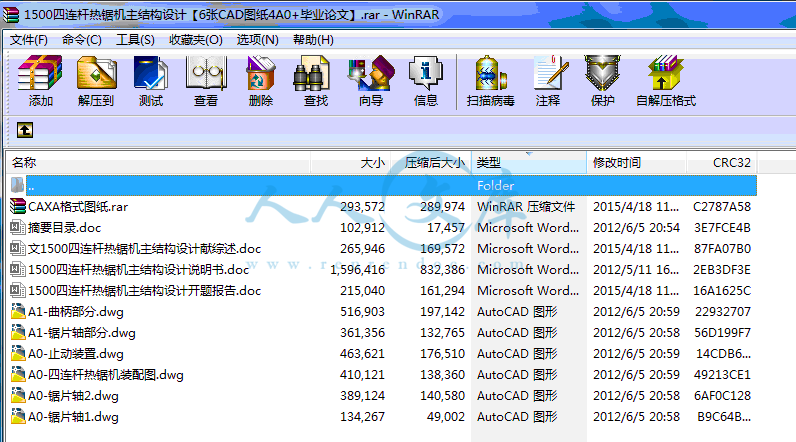Select the A0-四连杆热锯机装配图.dwg file name
796x442 pixels.
pyautogui.click(x=106, y=375)
